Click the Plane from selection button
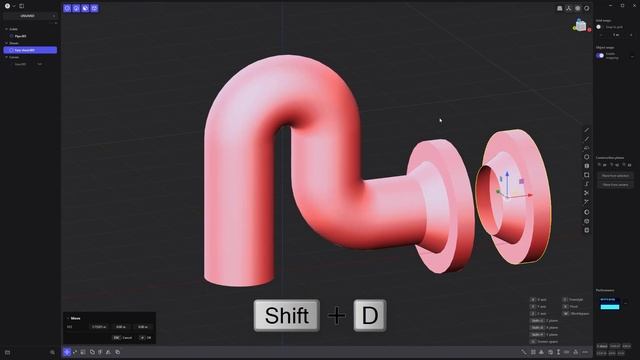Screen dimensions: 640x360 pos(615,176)
